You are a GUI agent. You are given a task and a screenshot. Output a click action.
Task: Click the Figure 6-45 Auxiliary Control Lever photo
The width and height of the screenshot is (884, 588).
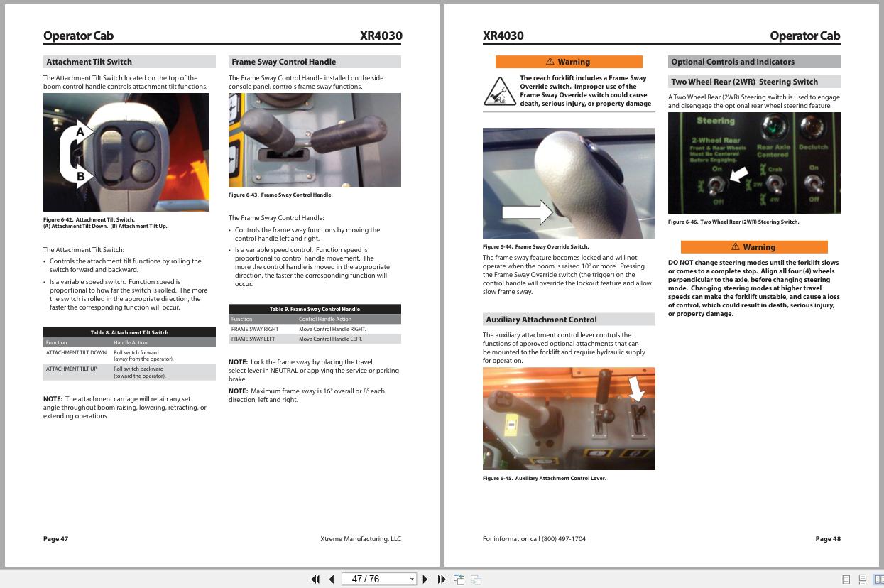pos(568,418)
